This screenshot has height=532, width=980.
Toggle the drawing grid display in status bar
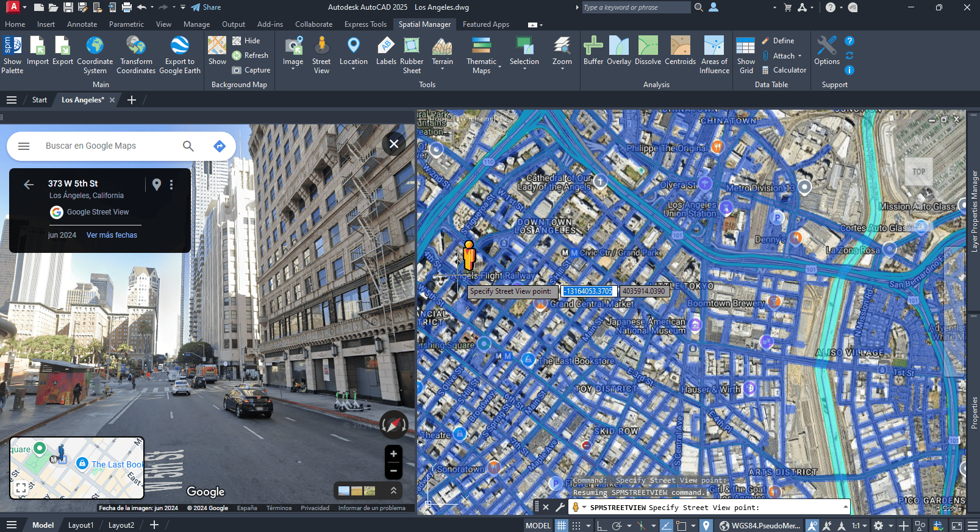(562, 525)
